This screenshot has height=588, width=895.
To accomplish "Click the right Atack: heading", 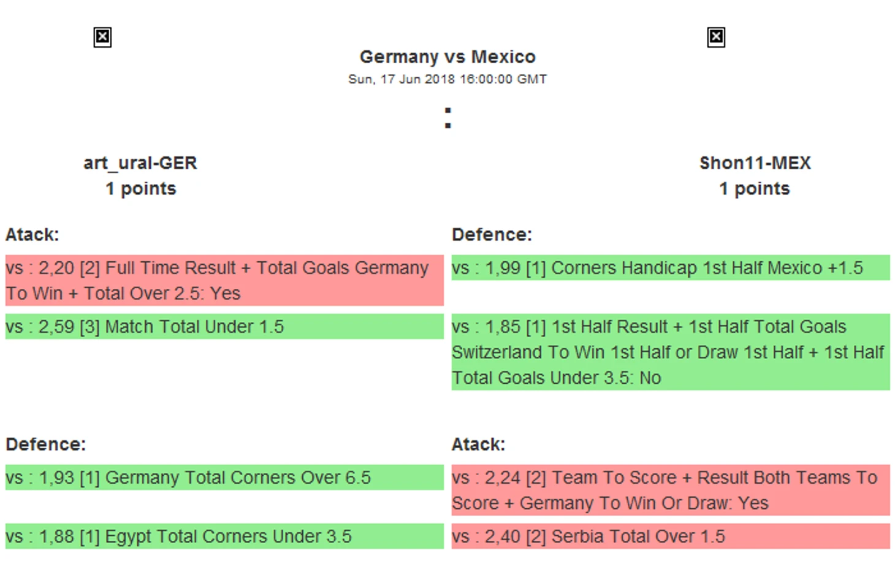I will 478,445.
